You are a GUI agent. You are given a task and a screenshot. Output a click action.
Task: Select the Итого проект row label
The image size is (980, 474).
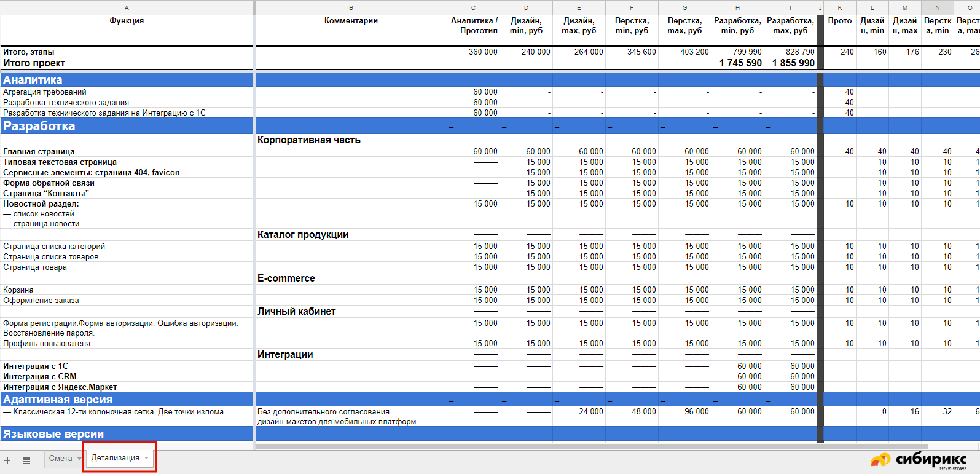pyautogui.click(x=127, y=63)
